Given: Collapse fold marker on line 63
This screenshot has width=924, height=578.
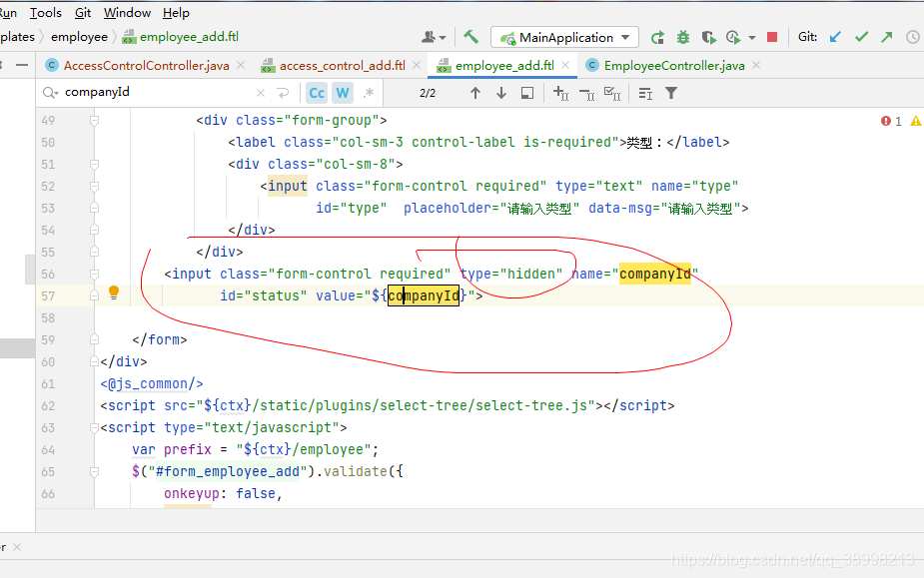Looking at the screenshot, I should pos(94,427).
